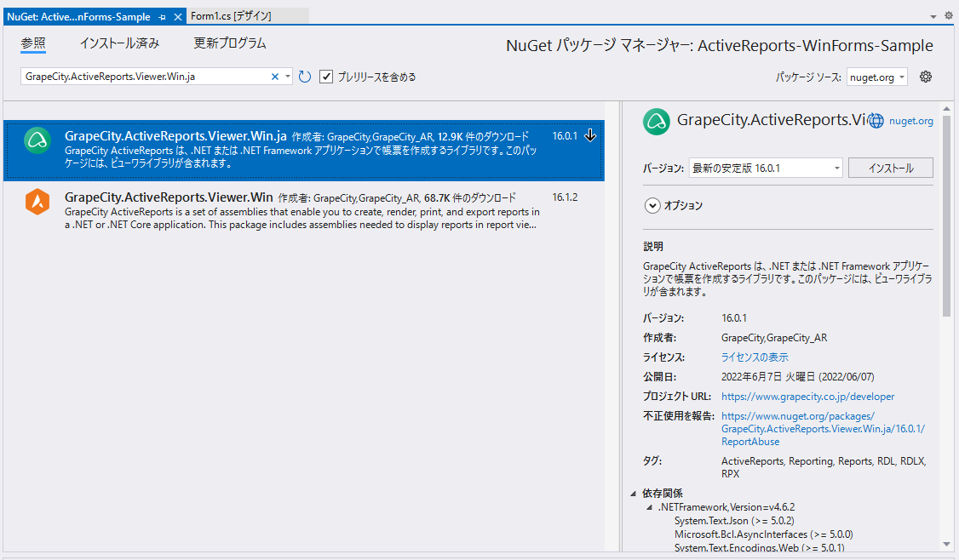Open the tab bar settings gear
The width and height of the screenshot is (959, 560).
(x=949, y=16)
